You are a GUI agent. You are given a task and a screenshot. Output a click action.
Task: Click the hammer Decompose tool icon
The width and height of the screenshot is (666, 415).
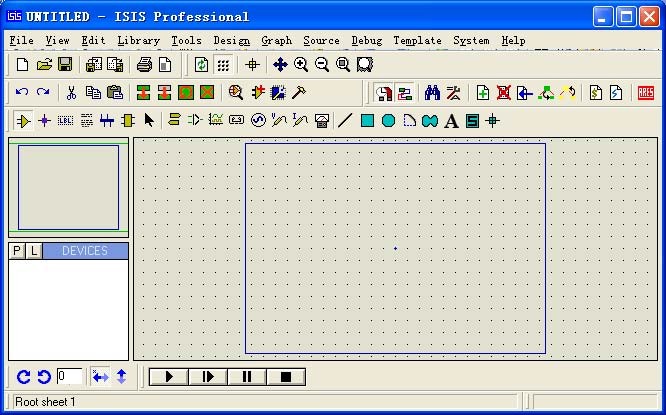[299, 93]
